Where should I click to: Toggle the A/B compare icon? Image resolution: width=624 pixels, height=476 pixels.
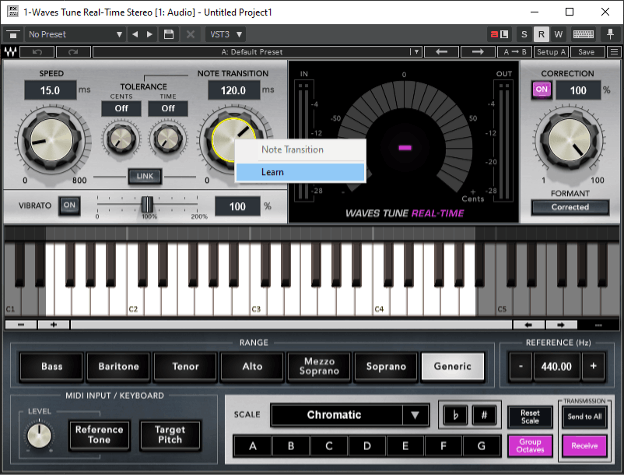pyautogui.click(x=499, y=35)
